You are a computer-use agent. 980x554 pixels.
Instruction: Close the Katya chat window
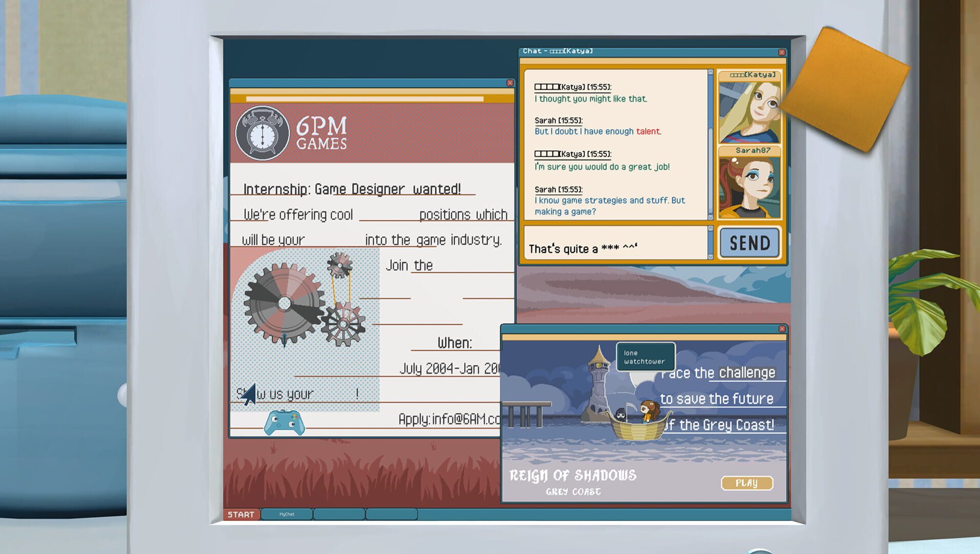pyautogui.click(x=782, y=52)
